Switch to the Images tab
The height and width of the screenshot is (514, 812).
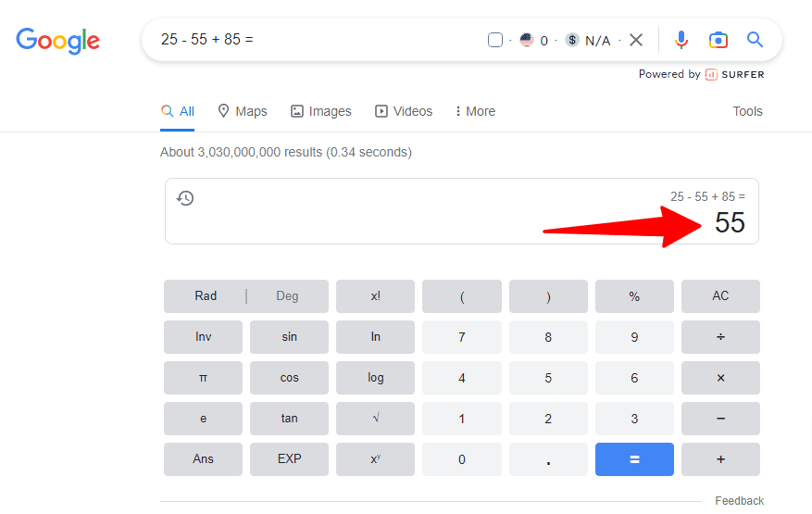(x=321, y=111)
